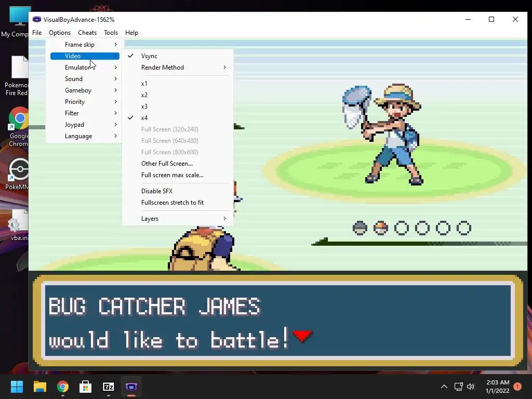The width and height of the screenshot is (532, 399).
Task: Choose Full screen max scale... option
Action: coord(178,175)
